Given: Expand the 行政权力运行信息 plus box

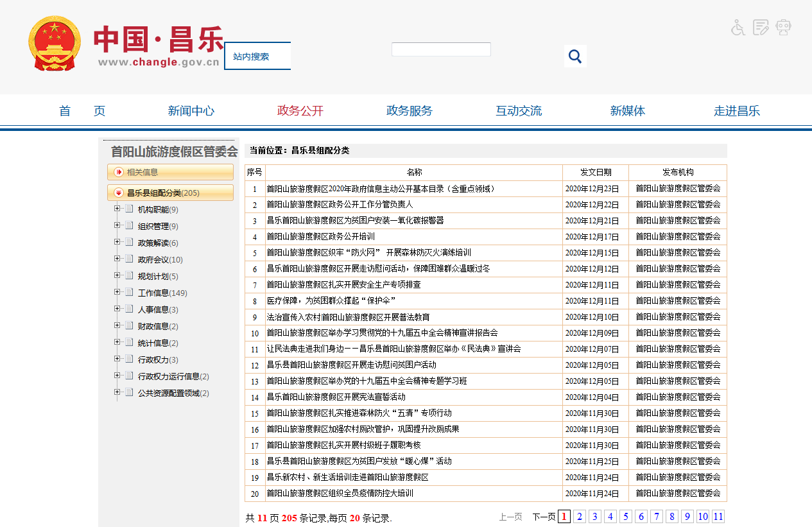Looking at the screenshot, I should (x=117, y=376).
